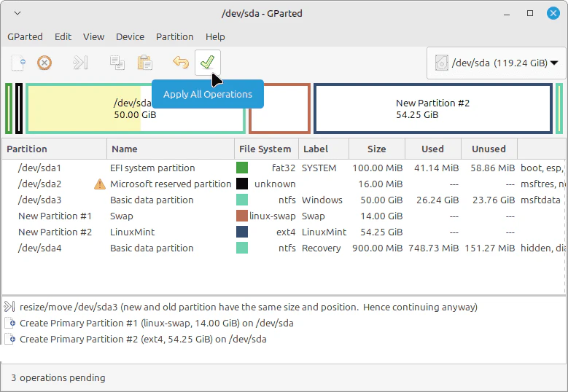Click the Resize/Move toolbar icon
The width and height of the screenshot is (568, 392).
(x=80, y=63)
